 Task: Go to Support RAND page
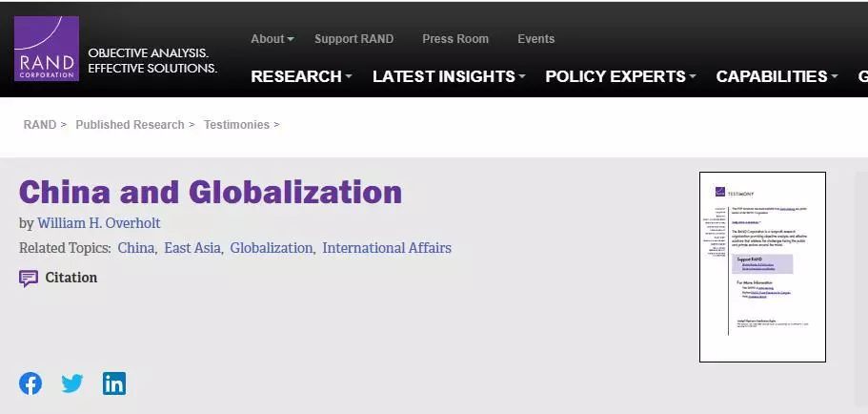point(353,39)
